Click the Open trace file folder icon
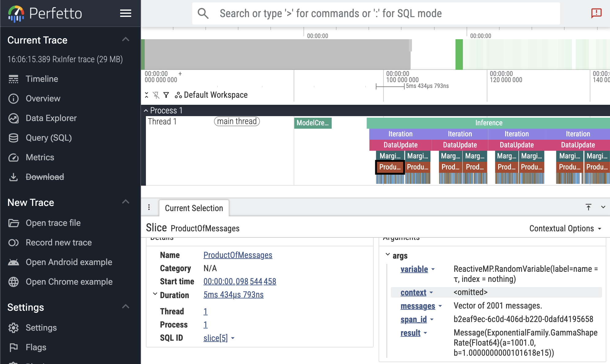Screen dimensions: 610x364 click(x=13, y=223)
